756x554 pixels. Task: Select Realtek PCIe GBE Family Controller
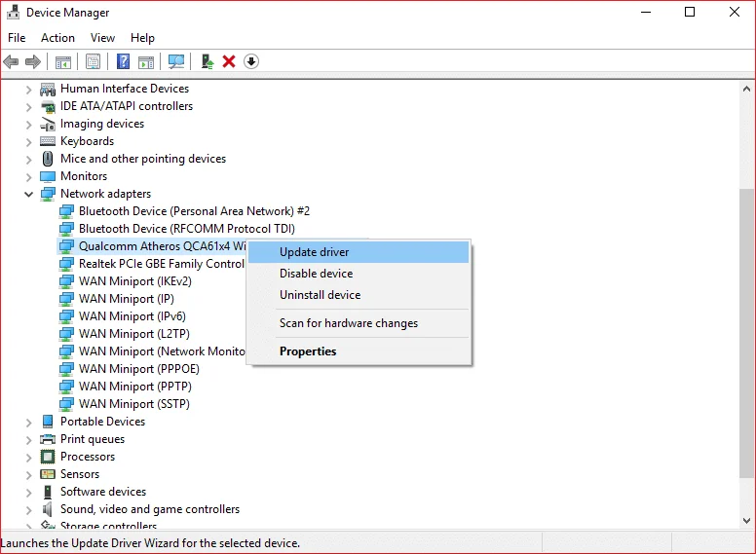pyautogui.click(x=162, y=264)
